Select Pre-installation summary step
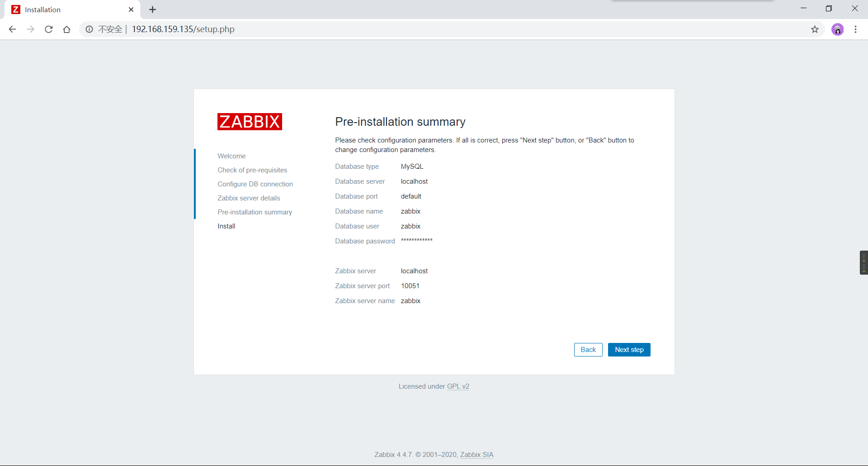868x466 pixels. point(255,212)
